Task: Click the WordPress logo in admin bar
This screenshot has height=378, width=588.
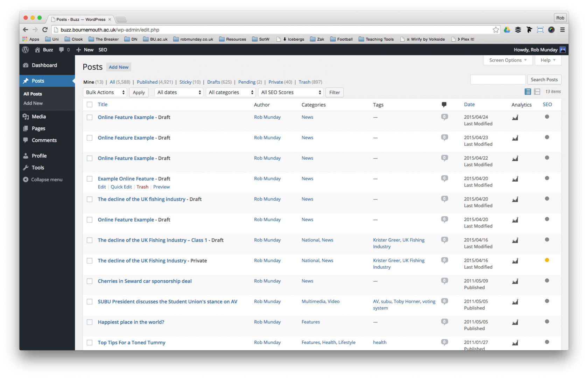Action: pos(25,50)
